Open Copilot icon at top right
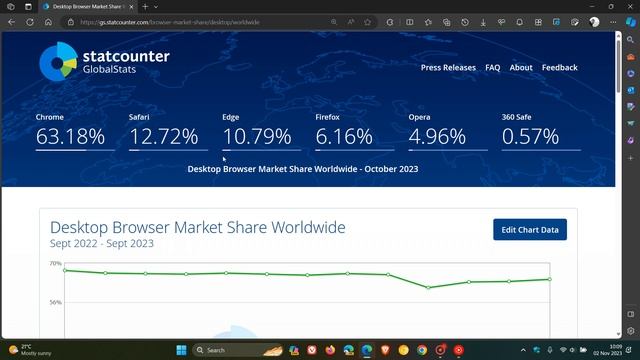This screenshot has height=360, width=640. pos(631,22)
